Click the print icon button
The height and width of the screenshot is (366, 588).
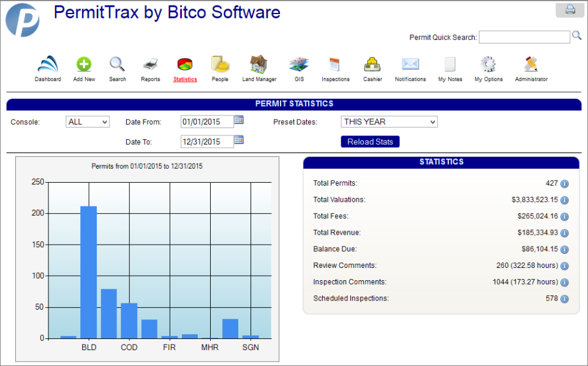(x=570, y=10)
